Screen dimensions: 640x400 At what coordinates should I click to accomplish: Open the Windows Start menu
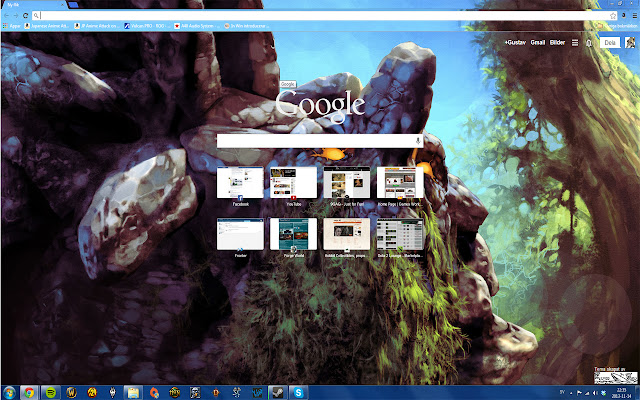click(x=9, y=393)
